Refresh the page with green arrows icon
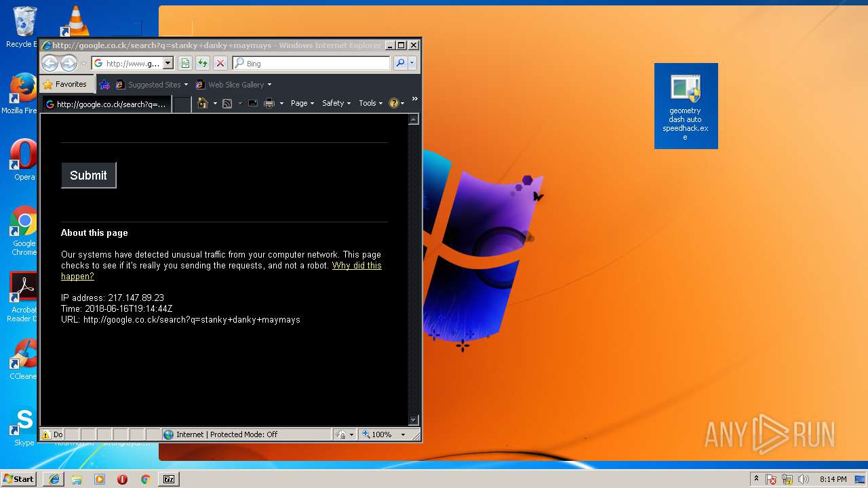868x488 pixels. 203,63
